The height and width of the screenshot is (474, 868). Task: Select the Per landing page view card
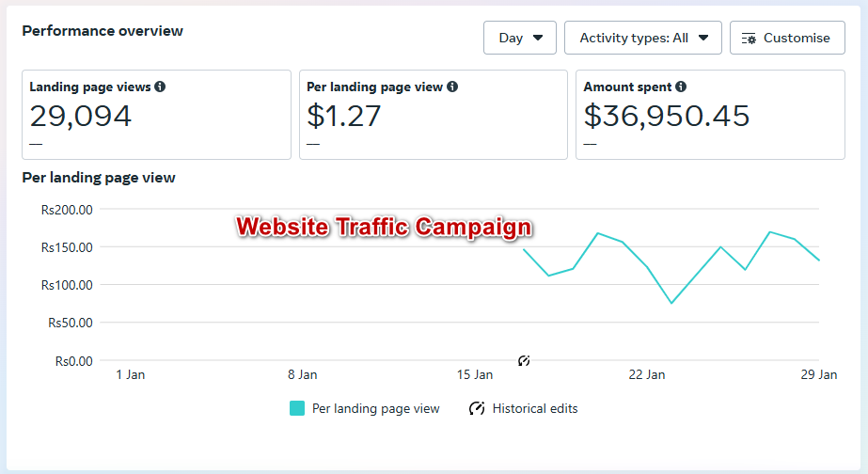(x=434, y=115)
